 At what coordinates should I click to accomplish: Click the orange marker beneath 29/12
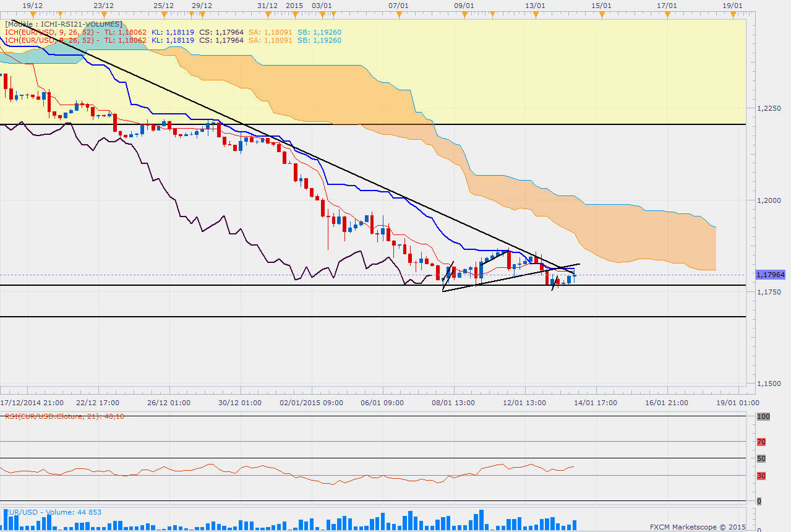click(x=202, y=12)
